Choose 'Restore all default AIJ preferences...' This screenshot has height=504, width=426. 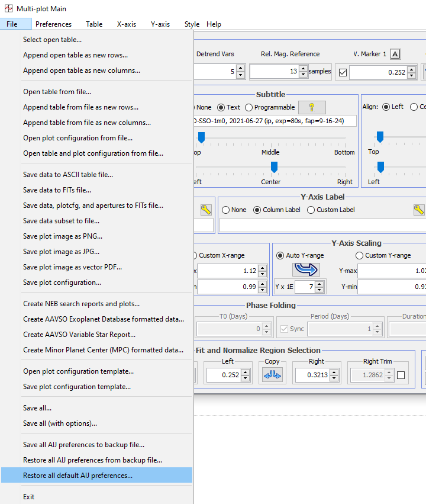tap(78, 475)
